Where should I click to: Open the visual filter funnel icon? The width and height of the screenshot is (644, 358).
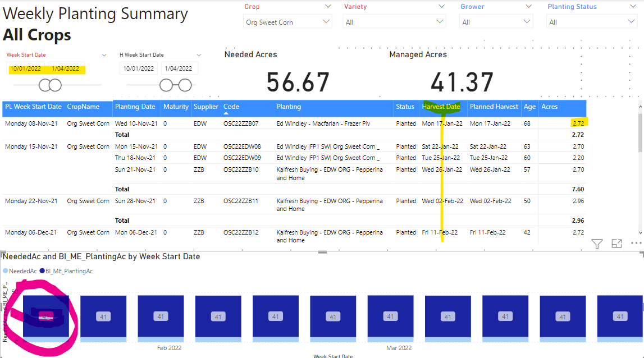pyautogui.click(x=597, y=244)
